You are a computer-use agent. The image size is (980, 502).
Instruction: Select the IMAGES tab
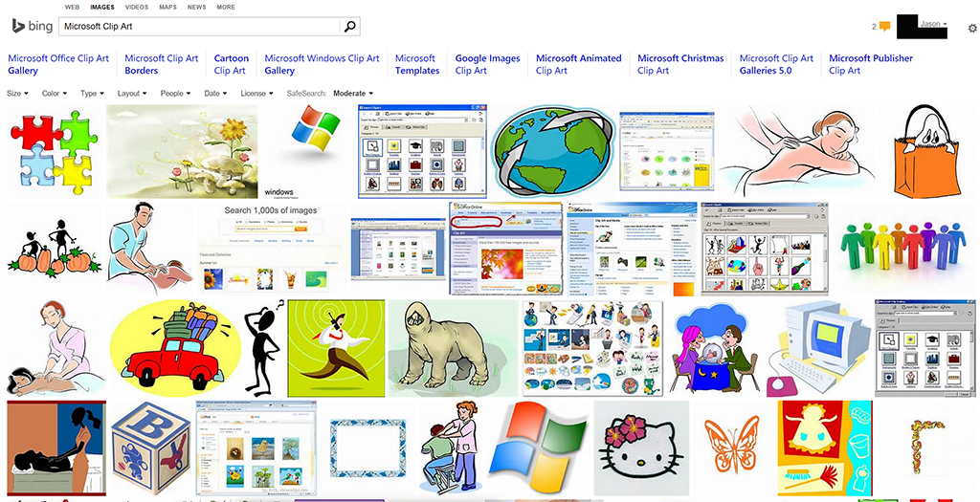pos(101,8)
